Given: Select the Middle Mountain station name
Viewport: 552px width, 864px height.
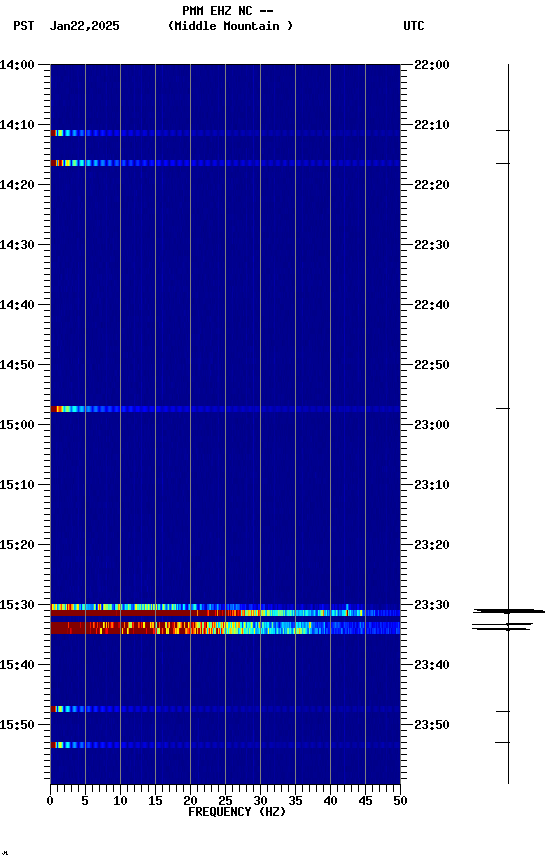Looking at the screenshot, I should tap(230, 26).
